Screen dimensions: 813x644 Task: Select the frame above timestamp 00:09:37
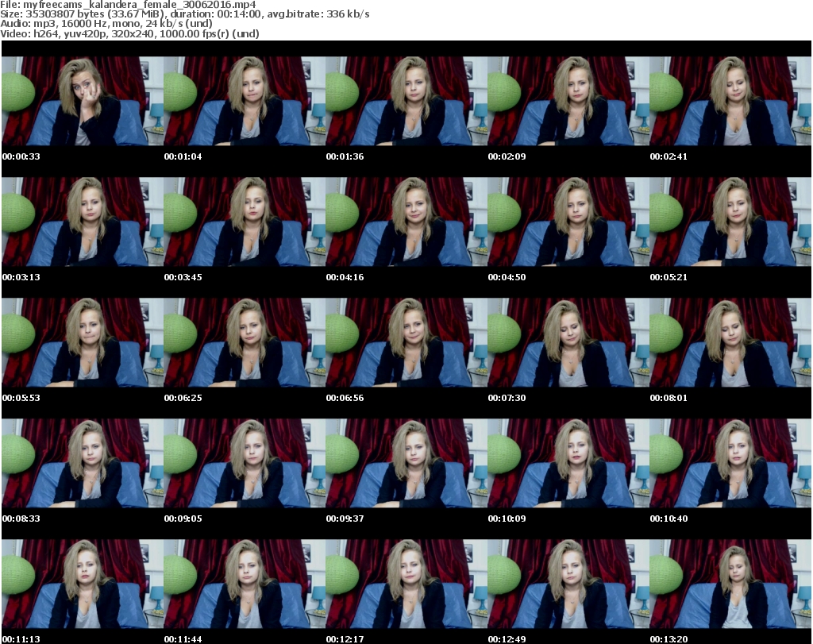pos(406,464)
